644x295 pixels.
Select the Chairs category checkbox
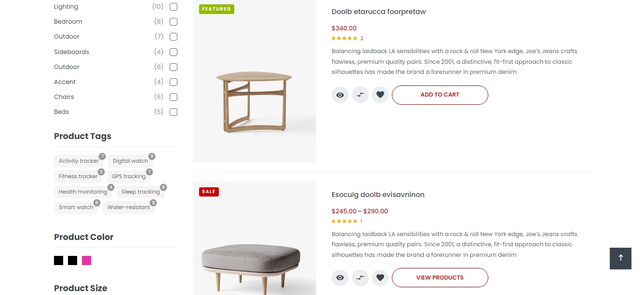[174, 97]
